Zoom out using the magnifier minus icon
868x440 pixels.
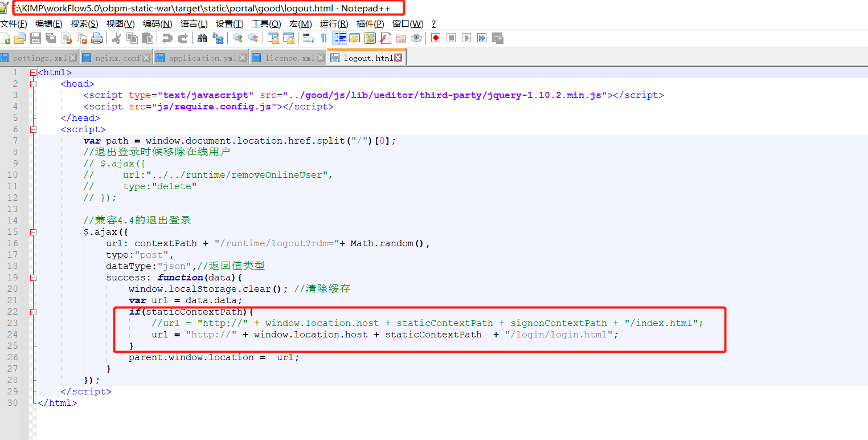coord(253,38)
